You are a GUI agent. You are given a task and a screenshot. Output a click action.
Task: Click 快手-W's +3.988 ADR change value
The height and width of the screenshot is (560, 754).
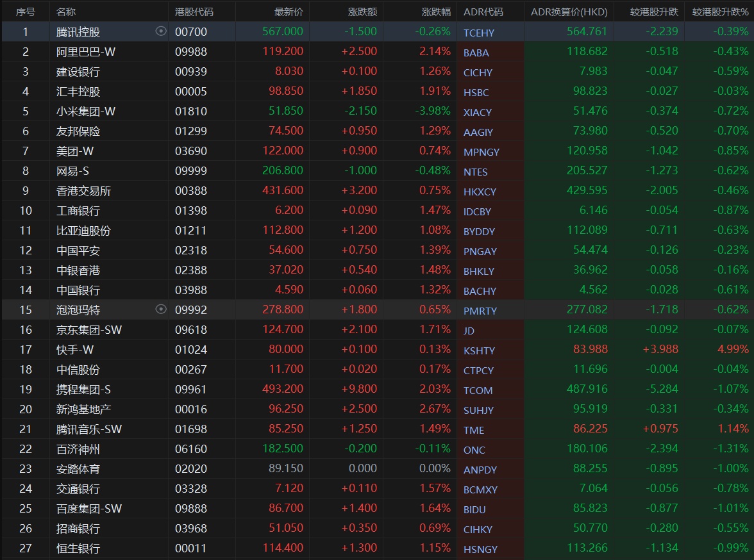click(x=660, y=350)
